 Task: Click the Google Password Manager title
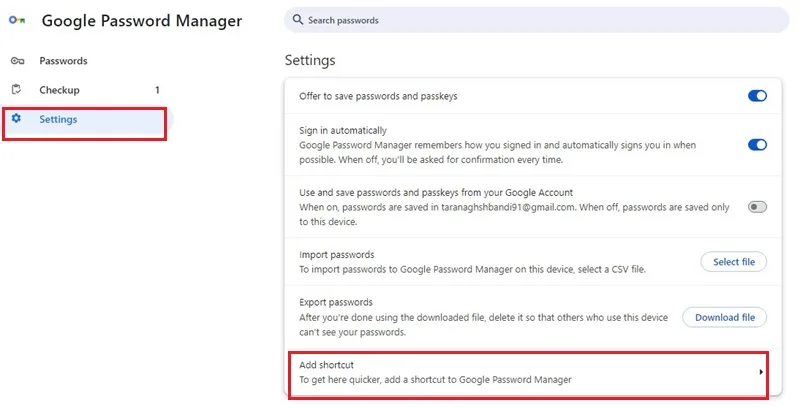point(142,20)
